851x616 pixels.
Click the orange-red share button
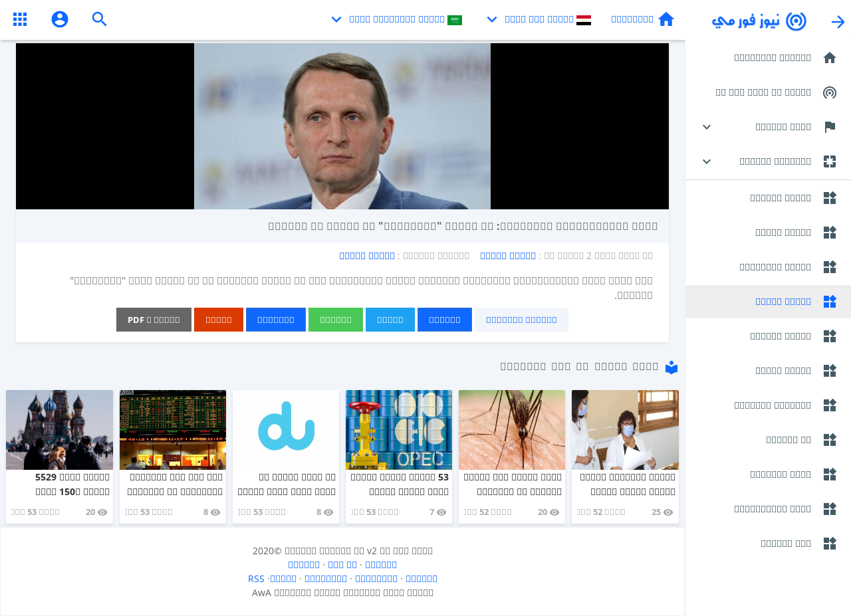(219, 320)
